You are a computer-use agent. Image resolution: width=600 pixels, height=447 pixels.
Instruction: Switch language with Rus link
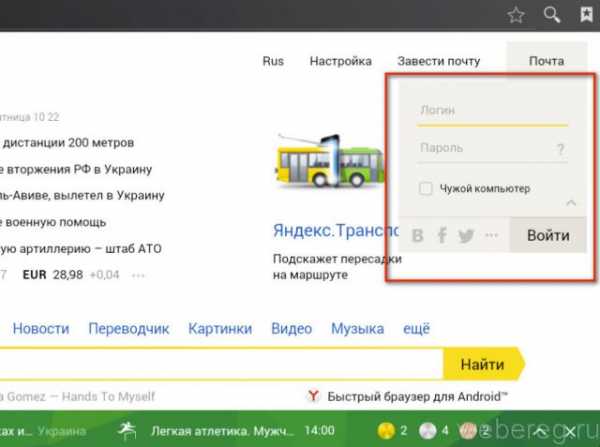coord(273,61)
